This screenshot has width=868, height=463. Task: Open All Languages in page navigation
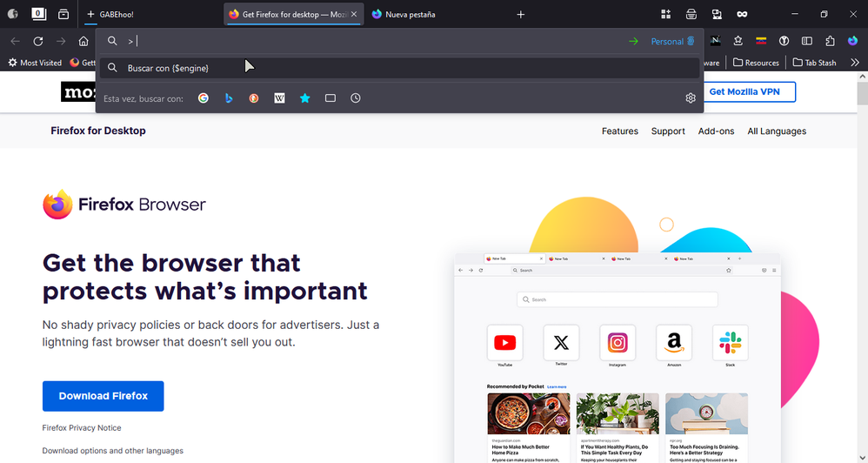coord(777,131)
